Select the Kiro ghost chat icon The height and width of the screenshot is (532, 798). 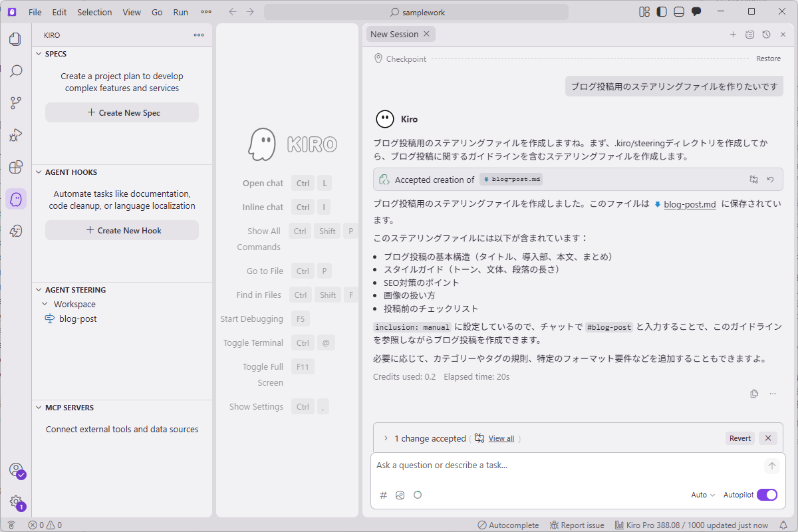(16, 199)
